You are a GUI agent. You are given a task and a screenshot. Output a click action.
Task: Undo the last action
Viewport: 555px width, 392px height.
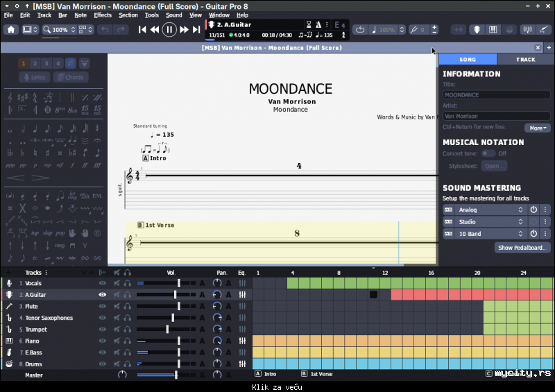105,30
